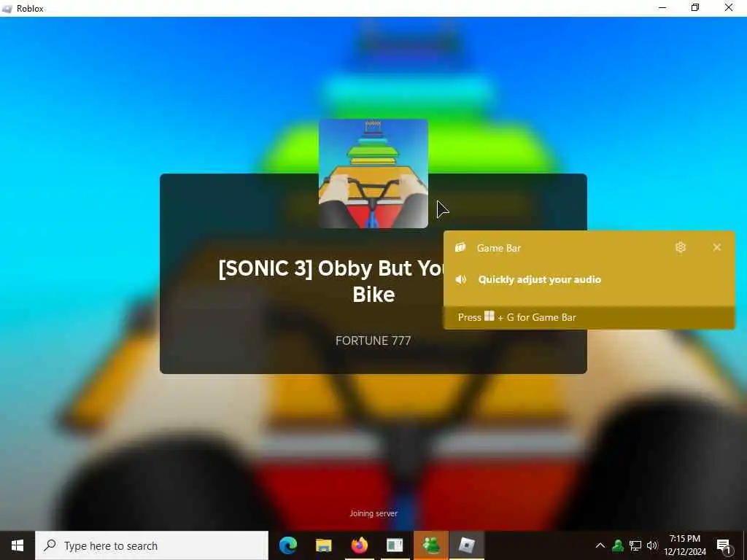Image resolution: width=747 pixels, height=560 pixels.
Task: Click the green person tray icon
Action: click(618, 545)
